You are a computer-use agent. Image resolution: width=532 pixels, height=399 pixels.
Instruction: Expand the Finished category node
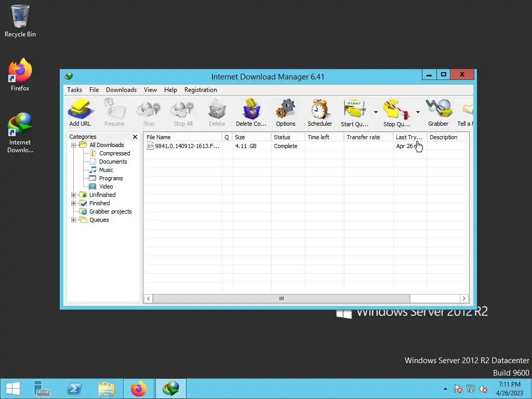pyautogui.click(x=73, y=203)
